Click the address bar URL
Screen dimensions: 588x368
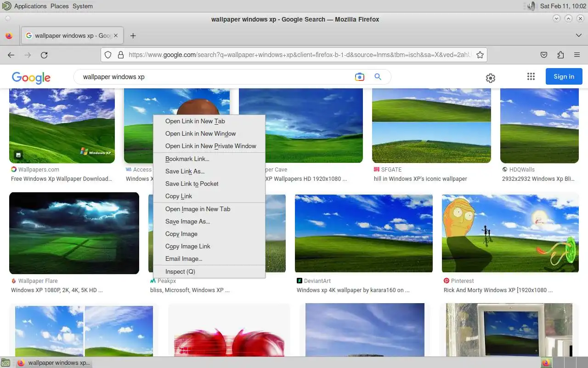point(300,55)
